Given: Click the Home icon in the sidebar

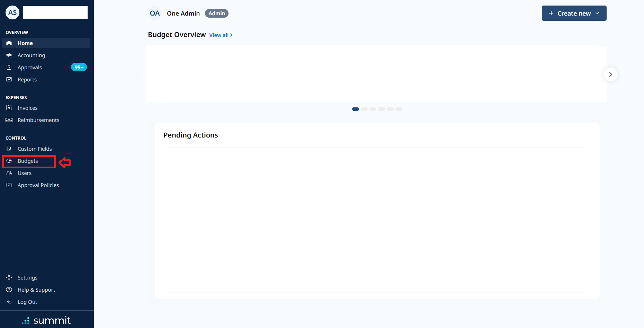Looking at the screenshot, I should pyautogui.click(x=9, y=43).
